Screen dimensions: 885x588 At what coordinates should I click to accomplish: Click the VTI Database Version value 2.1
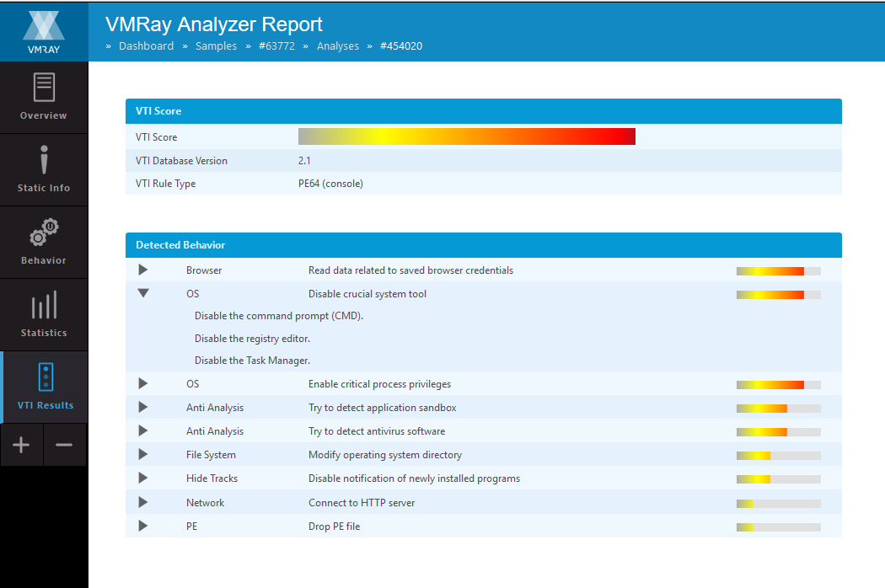pos(304,161)
